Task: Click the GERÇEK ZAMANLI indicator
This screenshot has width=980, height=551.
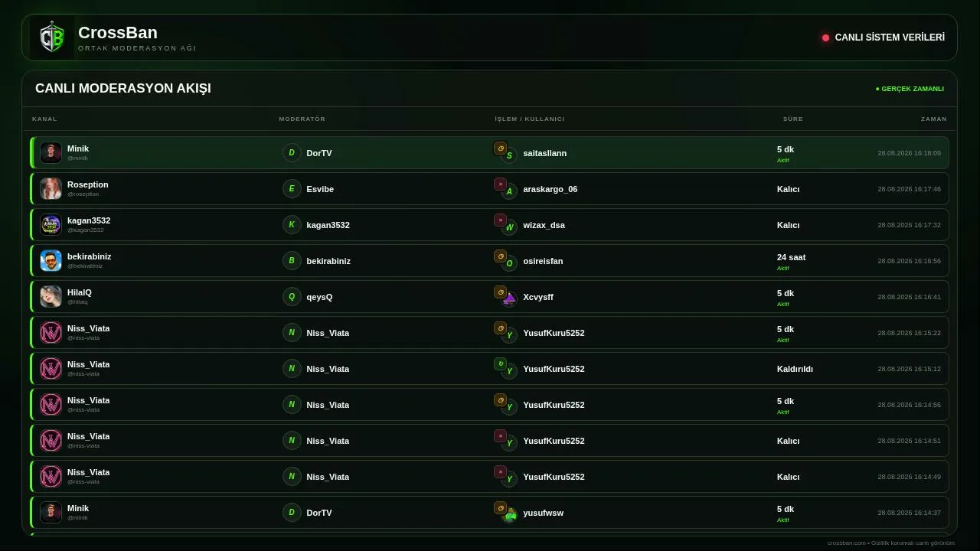Action: 910,89
